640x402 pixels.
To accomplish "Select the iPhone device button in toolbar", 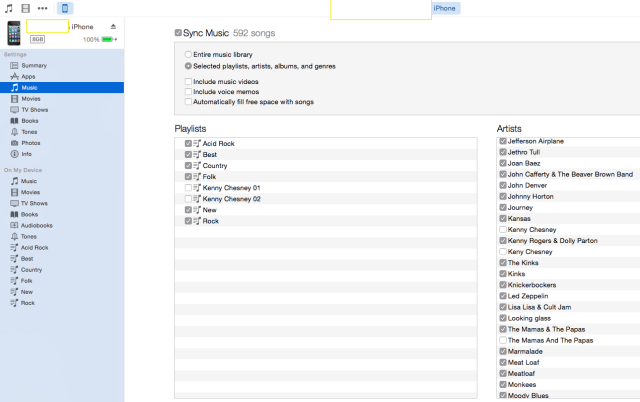I will pyautogui.click(x=65, y=8).
